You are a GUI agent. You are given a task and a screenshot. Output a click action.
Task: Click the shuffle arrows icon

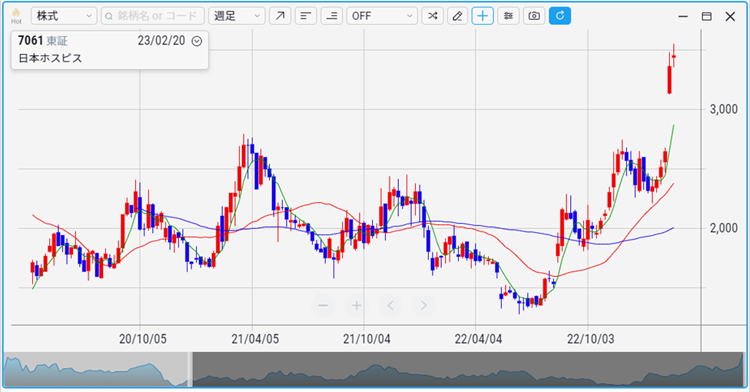[432, 16]
